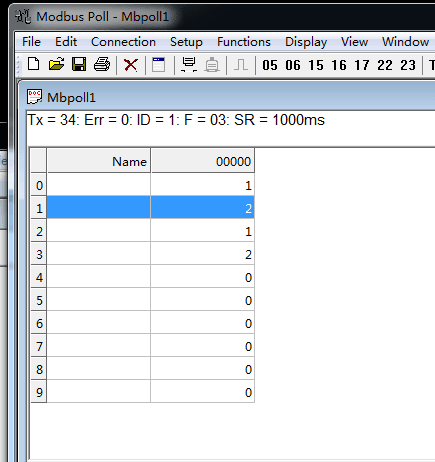Click Name cell in row 4
The image size is (435, 462).
pyautogui.click(x=99, y=277)
